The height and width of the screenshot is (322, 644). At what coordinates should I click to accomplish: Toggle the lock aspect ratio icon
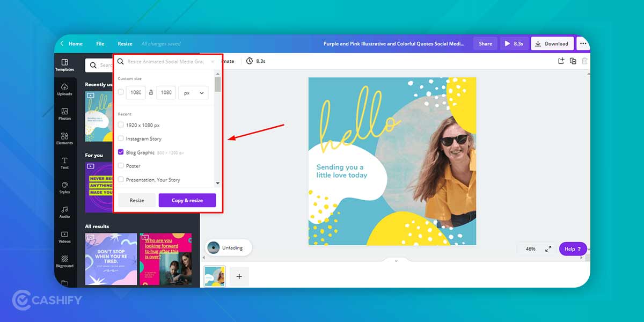(x=151, y=92)
